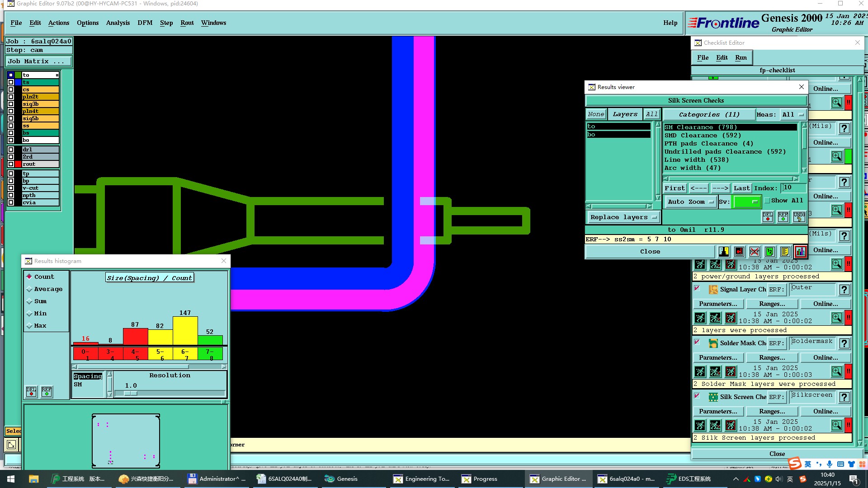Image resolution: width=868 pixels, height=488 pixels.
Task: Click the DEL icon in Results viewer
Action: 768,217
